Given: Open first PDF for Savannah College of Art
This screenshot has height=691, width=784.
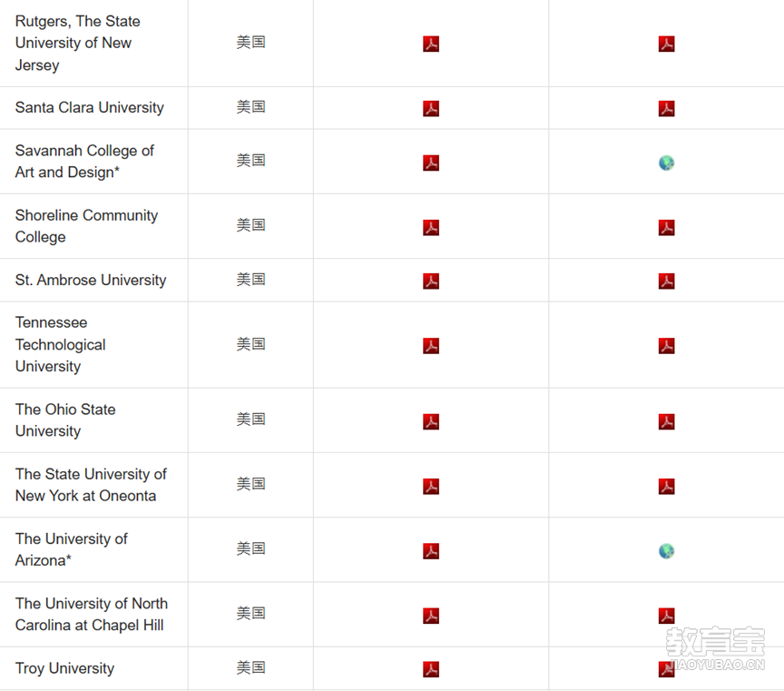Looking at the screenshot, I should pos(431,163).
